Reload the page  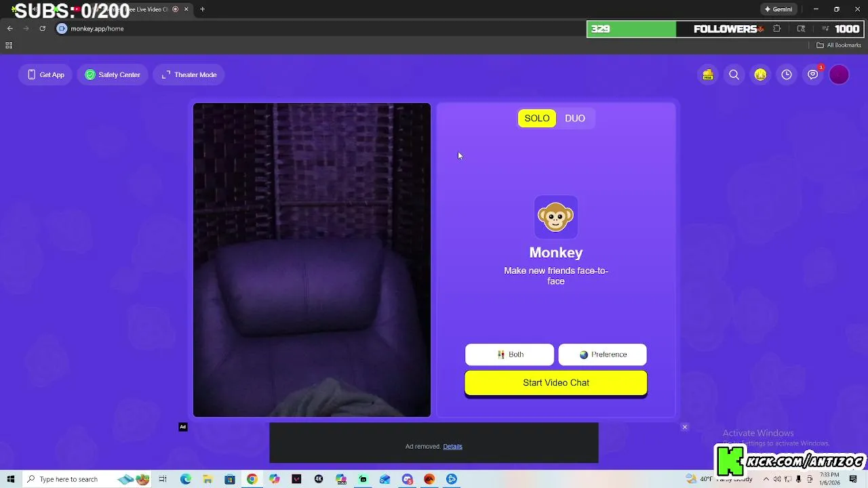(42, 28)
